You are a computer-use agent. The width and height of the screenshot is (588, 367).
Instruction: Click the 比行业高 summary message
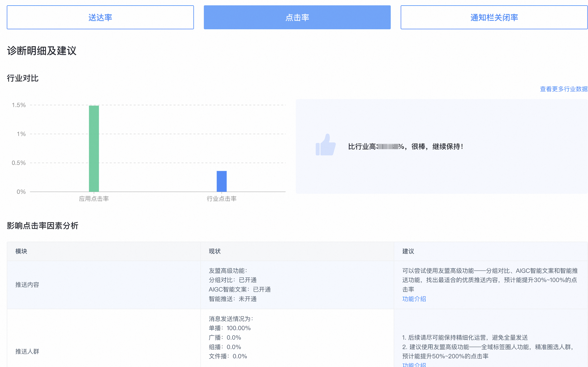[x=405, y=147]
